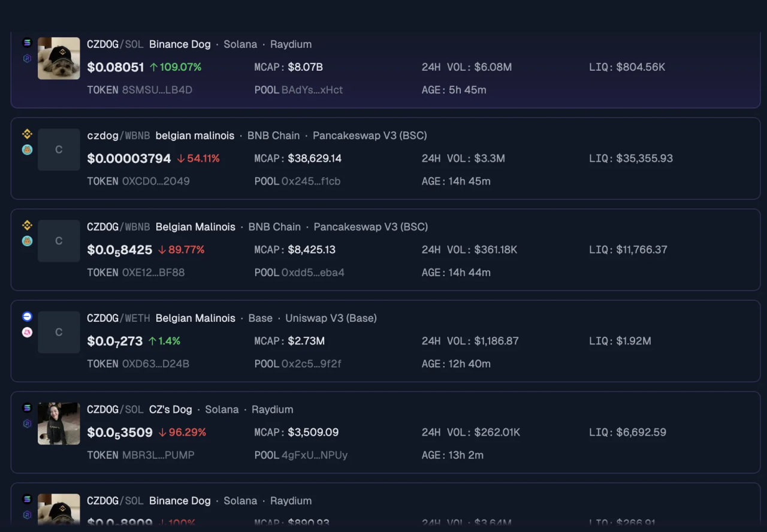Click the age value 12h 40m
The image size is (767, 532).
pyautogui.click(x=469, y=364)
